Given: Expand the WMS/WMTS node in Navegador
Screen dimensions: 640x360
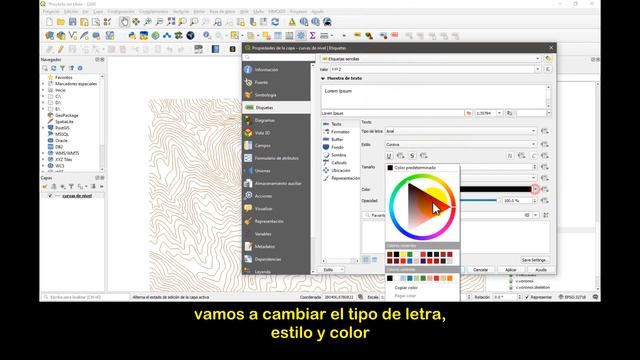Looking at the screenshot, I should point(43,153).
